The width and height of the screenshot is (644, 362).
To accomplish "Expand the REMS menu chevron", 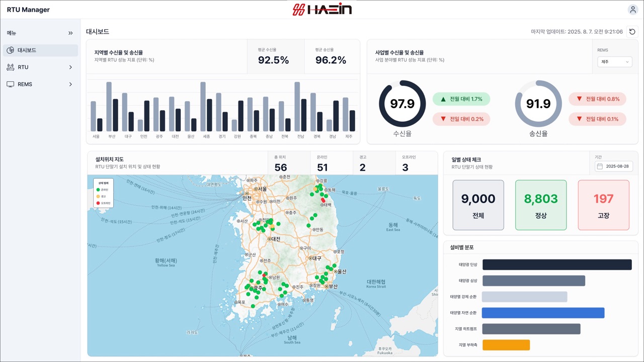I will click(70, 84).
